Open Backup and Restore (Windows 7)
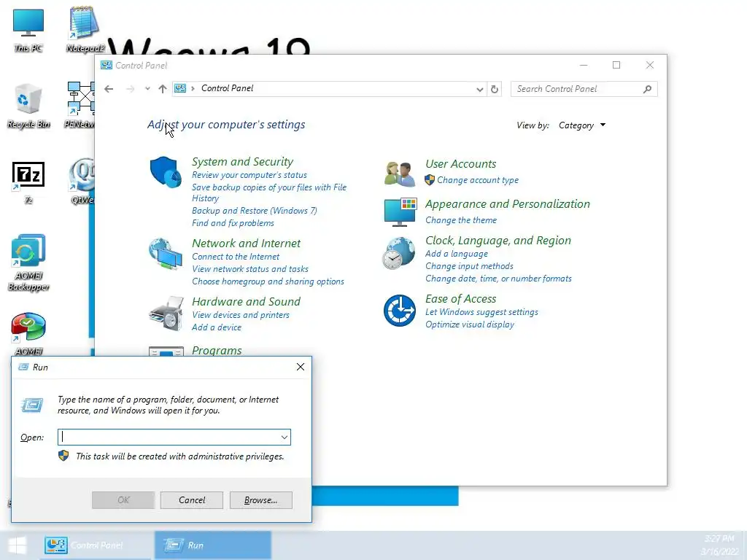 click(x=255, y=211)
